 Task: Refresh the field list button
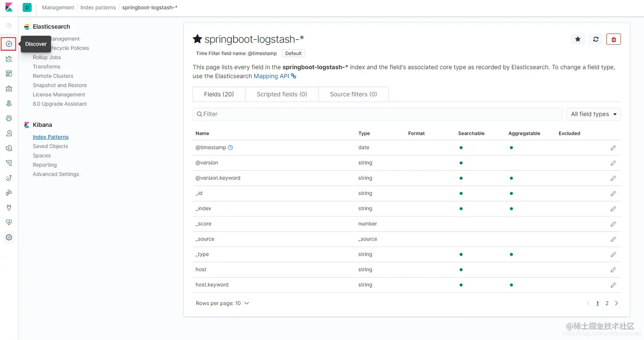pos(595,39)
